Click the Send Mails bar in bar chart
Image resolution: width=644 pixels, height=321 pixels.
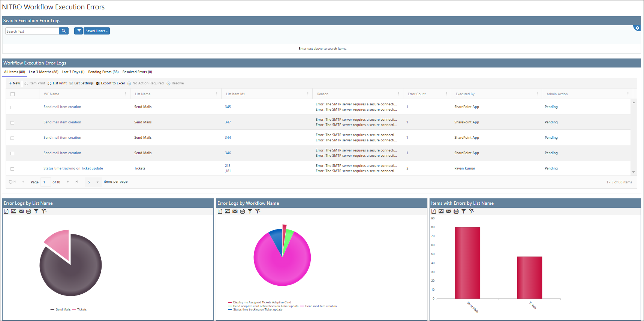coord(467,263)
